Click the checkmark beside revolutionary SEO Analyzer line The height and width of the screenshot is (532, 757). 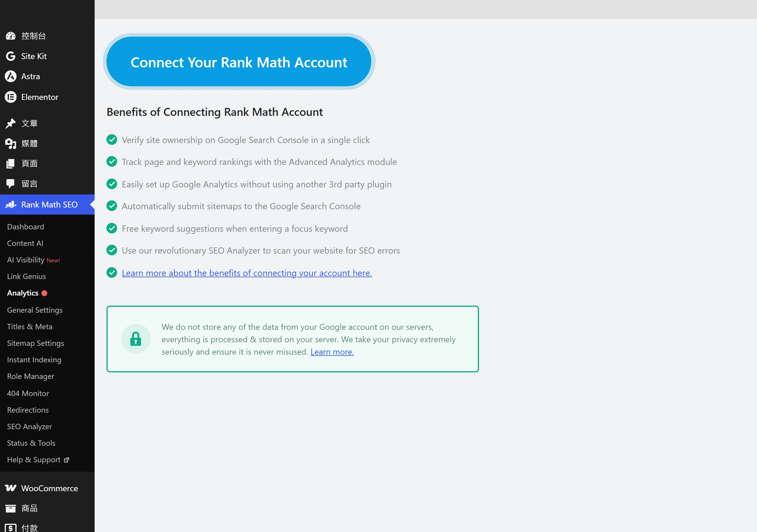(x=112, y=250)
